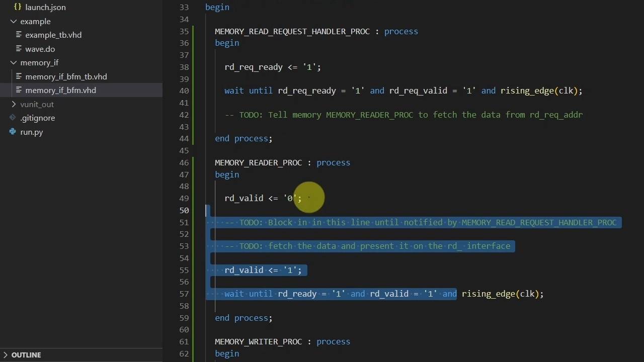Screen dimensions: 644x362
Task: Click 'end process;' on line 44
Action: (x=244, y=139)
